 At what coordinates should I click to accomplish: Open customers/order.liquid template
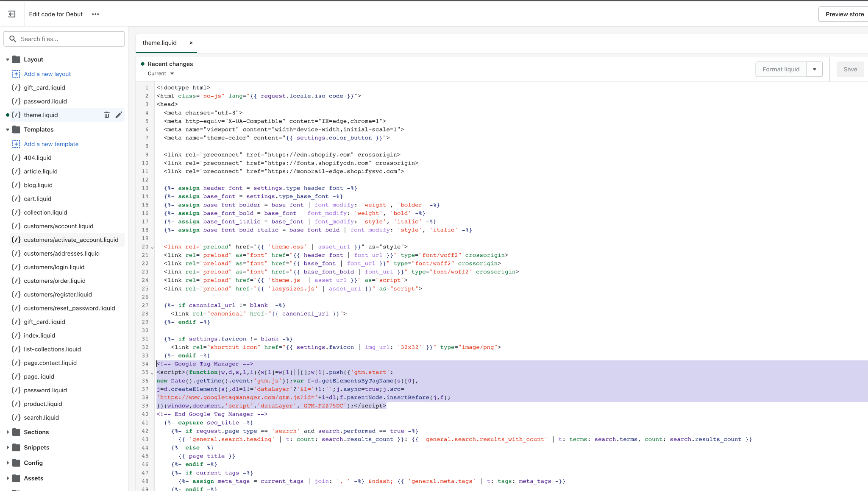(55, 281)
